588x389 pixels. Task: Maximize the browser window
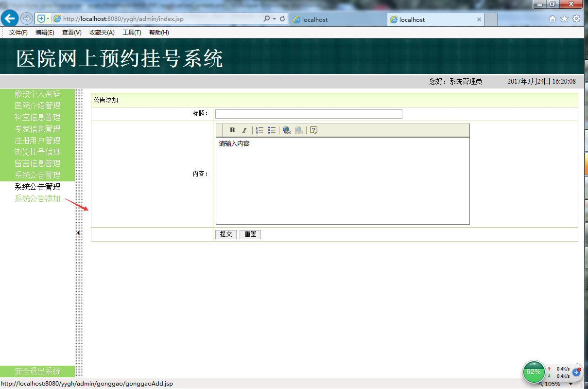click(553, 4)
